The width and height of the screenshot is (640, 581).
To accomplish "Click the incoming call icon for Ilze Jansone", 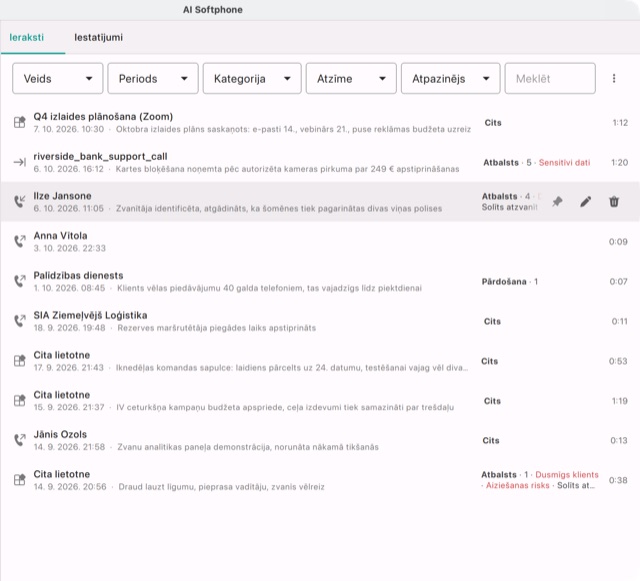I will [x=20, y=202].
